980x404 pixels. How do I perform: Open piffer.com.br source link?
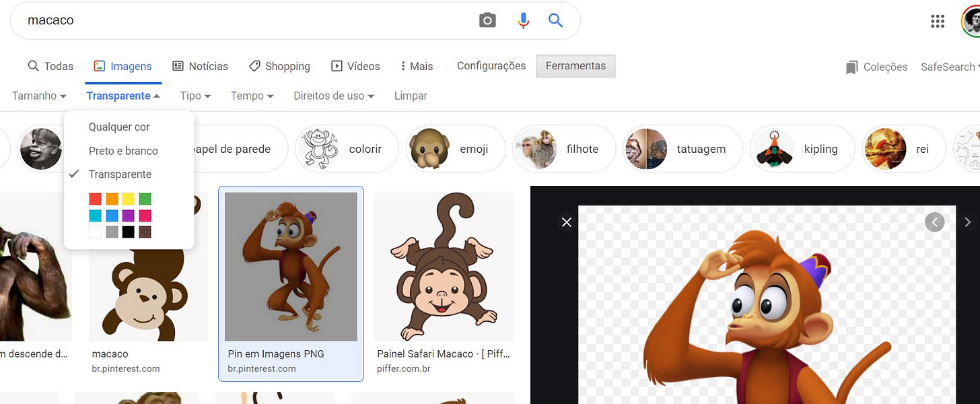[x=403, y=368]
